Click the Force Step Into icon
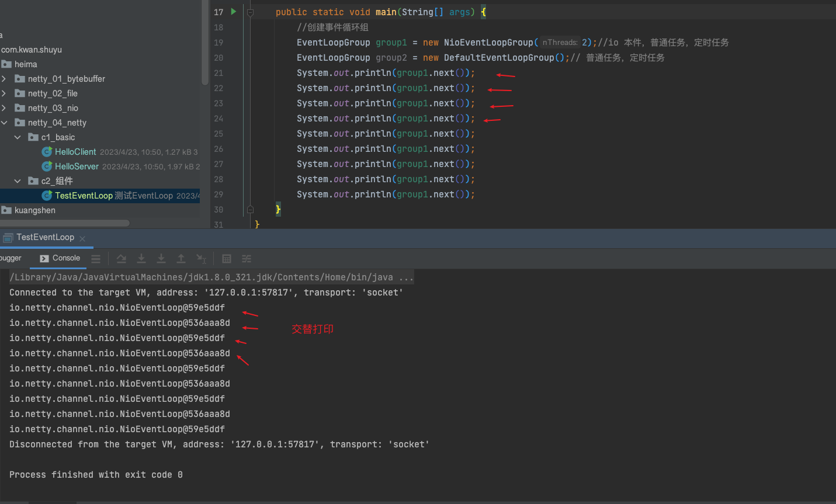836x504 pixels. click(x=161, y=259)
